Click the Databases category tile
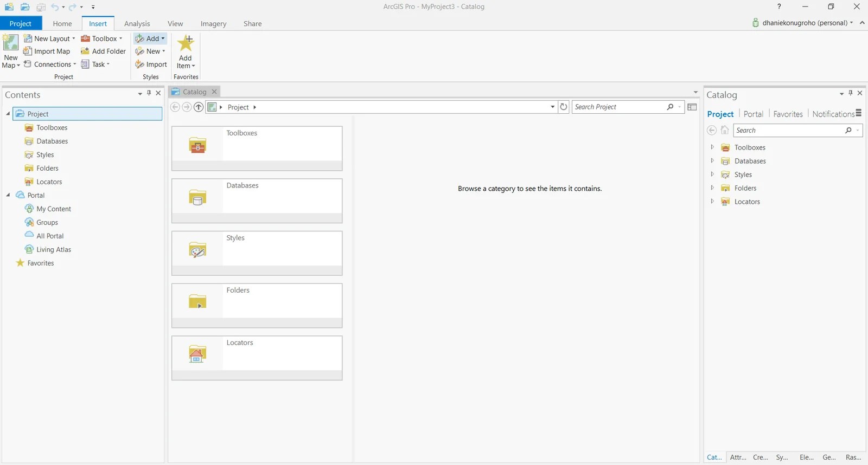868x465 pixels. click(x=257, y=201)
